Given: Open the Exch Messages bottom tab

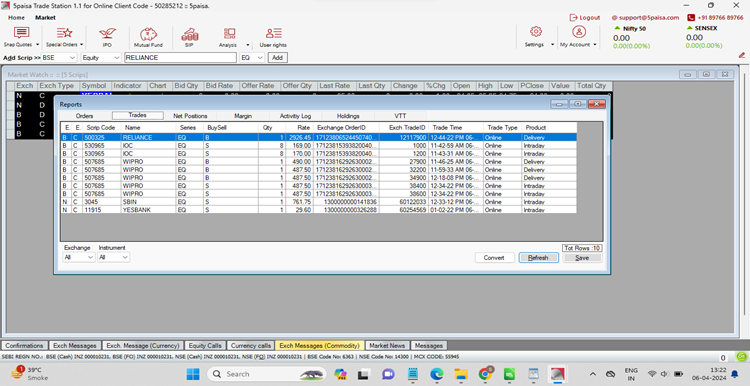Looking at the screenshot, I should (x=75, y=345).
